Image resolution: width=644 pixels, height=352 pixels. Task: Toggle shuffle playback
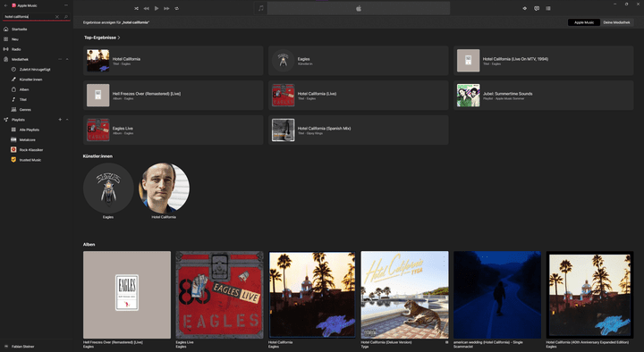click(136, 8)
